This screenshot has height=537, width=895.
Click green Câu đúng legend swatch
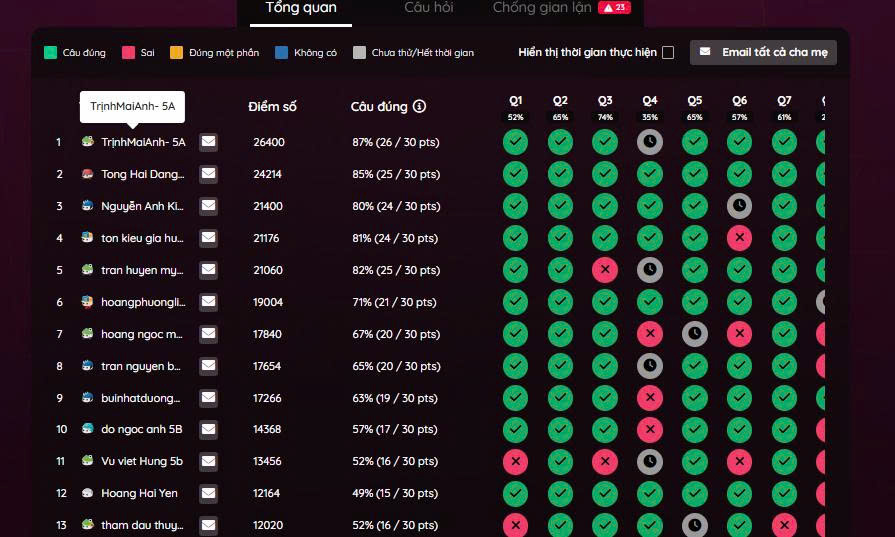click(50, 52)
